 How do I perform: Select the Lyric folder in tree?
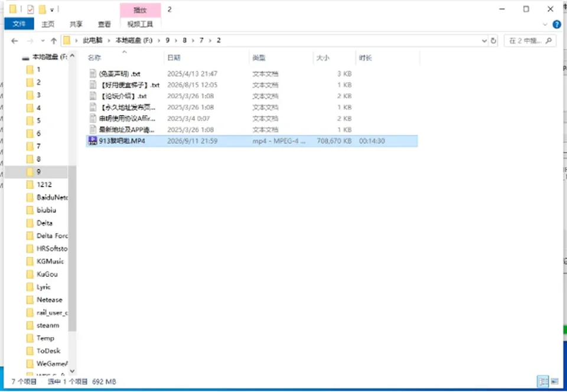tap(43, 288)
